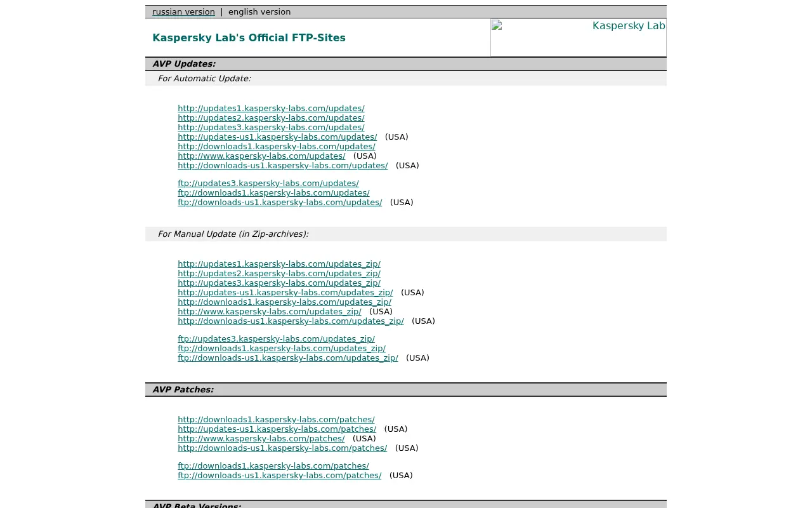This screenshot has width=812, height=508.
Task: Open http://downloads1.kaspersky-labs.com/updates_zip/ link
Action: 284,302
